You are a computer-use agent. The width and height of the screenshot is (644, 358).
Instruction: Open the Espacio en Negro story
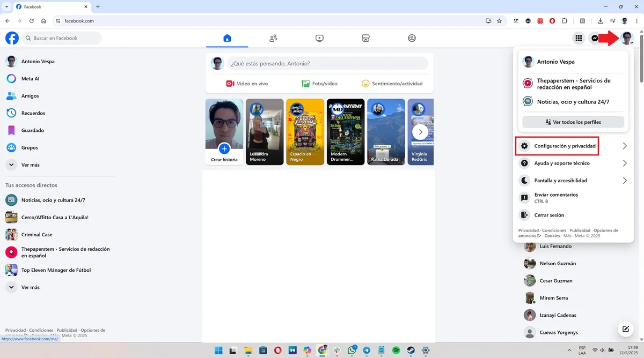(305, 132)
